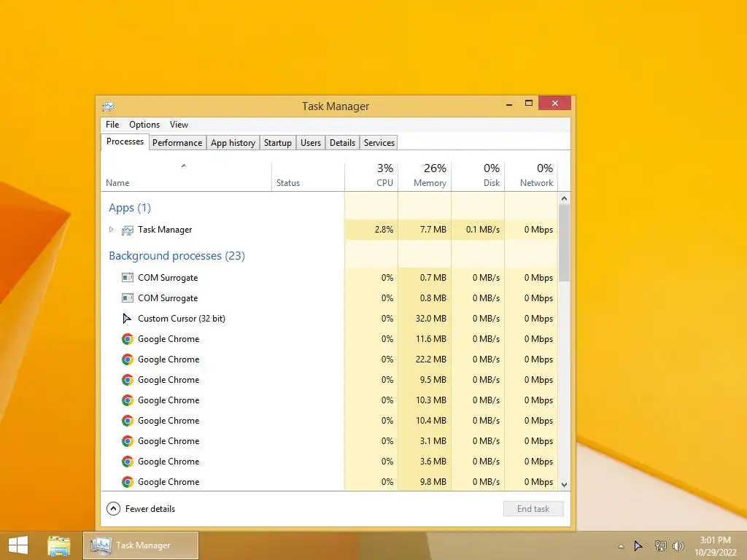Click the End task button

(533, 508)
